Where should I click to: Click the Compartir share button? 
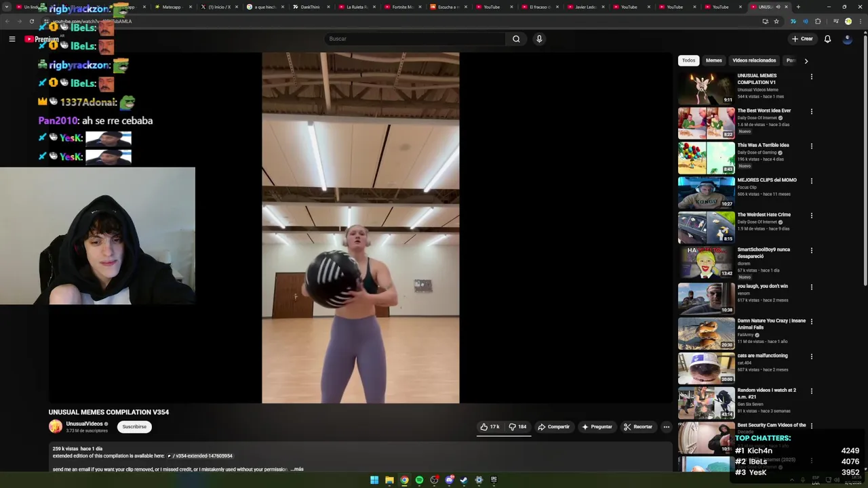(x=554, y=427)
